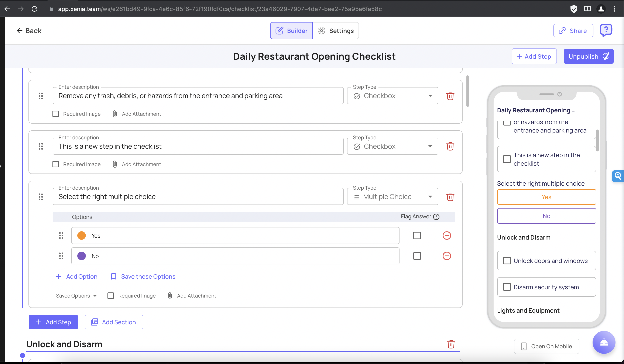Grab drag handle of No option
624x364 pixels.
click(61, 256)
